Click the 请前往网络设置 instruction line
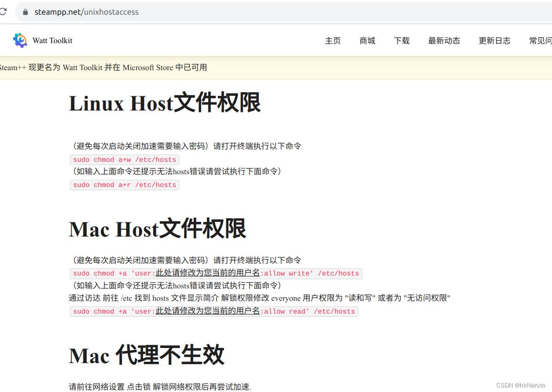The height and width of the screenshot is (392, 552). [x=160, y=386]
